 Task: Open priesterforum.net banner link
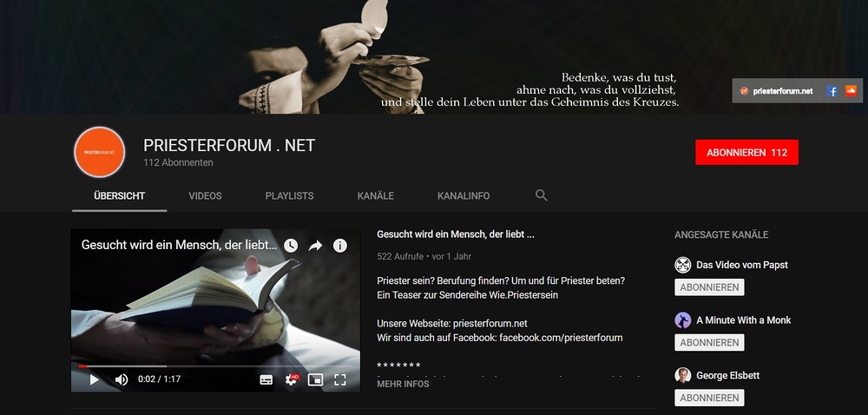(777, 91)
